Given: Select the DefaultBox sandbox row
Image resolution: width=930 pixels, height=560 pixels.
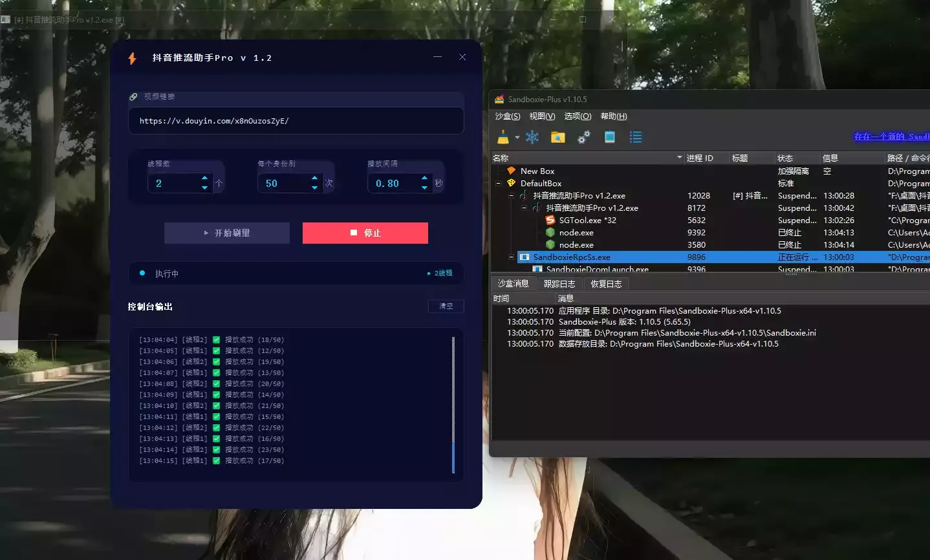Looking at the screenshot, I should [711, 183].
